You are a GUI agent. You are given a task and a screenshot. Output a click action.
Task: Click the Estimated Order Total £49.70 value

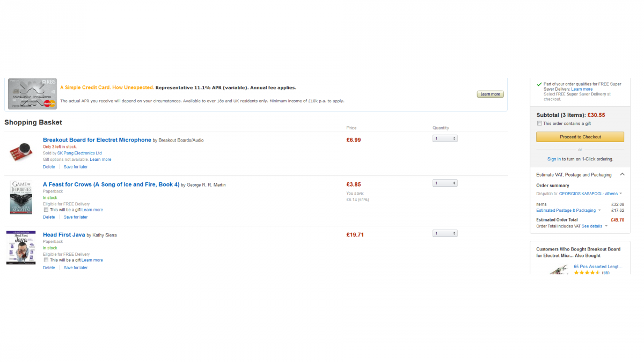click(x=617, y=220)
